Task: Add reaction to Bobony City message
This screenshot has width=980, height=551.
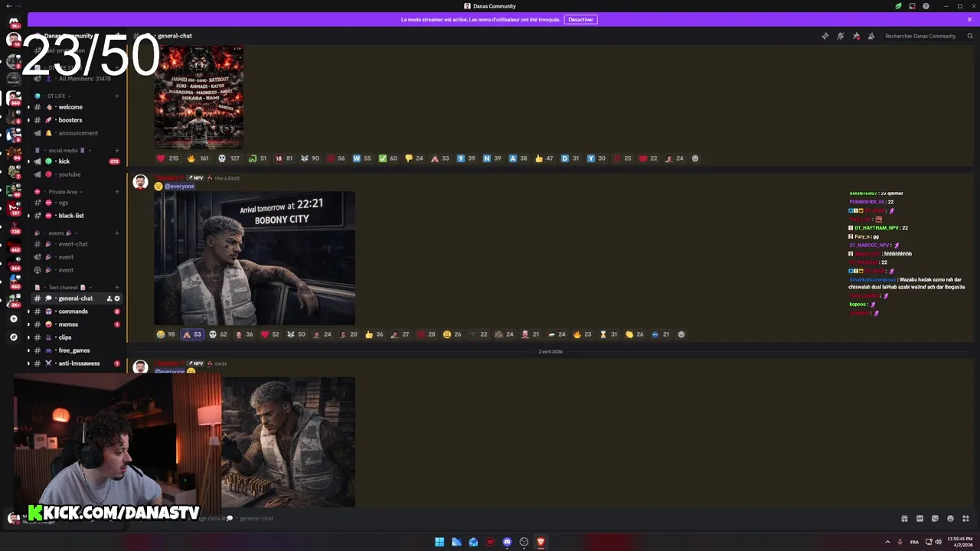Action: (681, 334)
